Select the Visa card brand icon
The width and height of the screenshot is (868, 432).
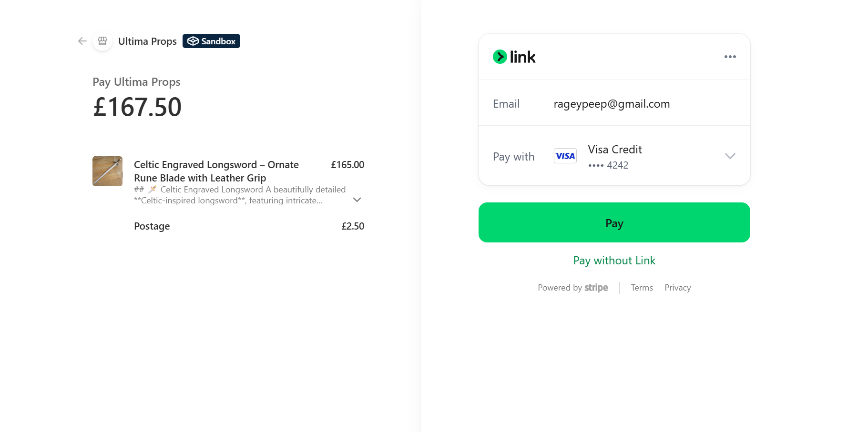(565, 156)
